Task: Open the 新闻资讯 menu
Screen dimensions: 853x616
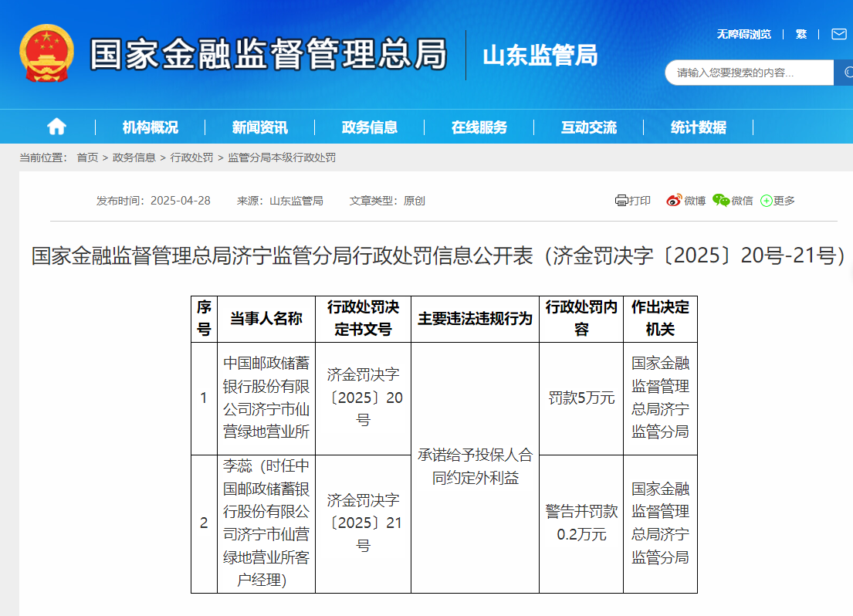Action: [x=260, y=127]
